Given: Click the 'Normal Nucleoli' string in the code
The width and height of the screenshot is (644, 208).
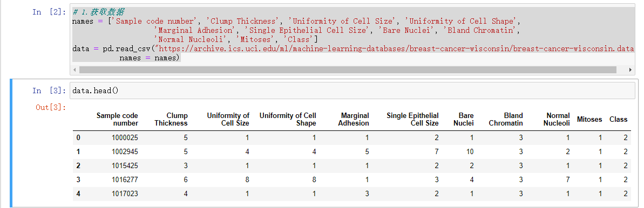Looking at the screenshot, I should coord(192,39).
